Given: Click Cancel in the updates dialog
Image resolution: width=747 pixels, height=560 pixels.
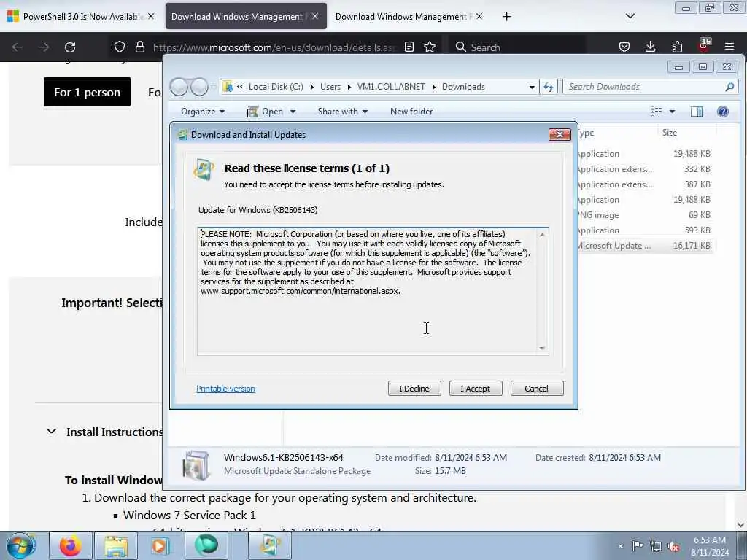Looking at the screenshot, I should [536, 389].
